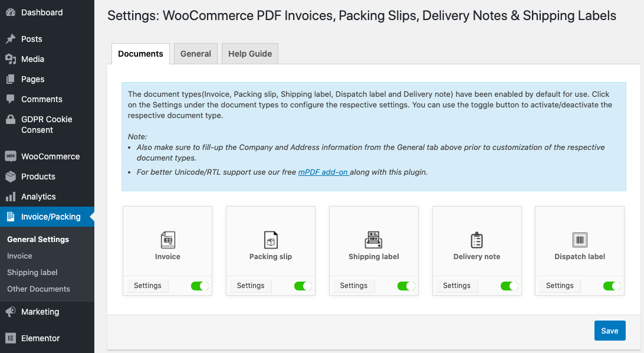
Task: Open Settings for Shipping label
Action: (x=354, y=286)
